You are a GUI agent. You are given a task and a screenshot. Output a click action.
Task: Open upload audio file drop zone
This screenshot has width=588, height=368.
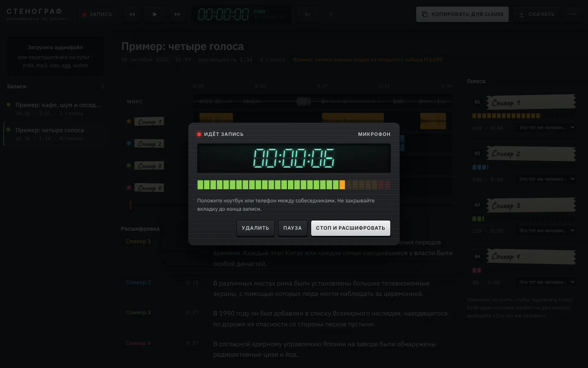click(55, 56)
